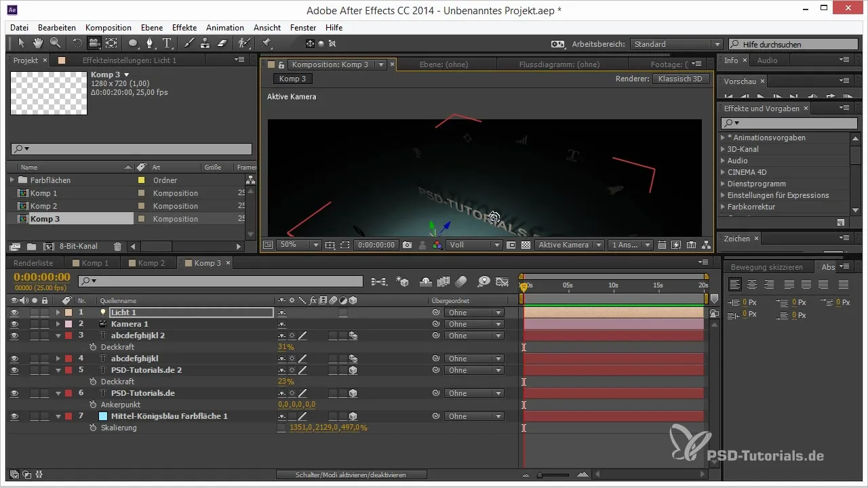
Task: Open parent dropdown for Licht 1 layer
Action: (x=474, y=312)
